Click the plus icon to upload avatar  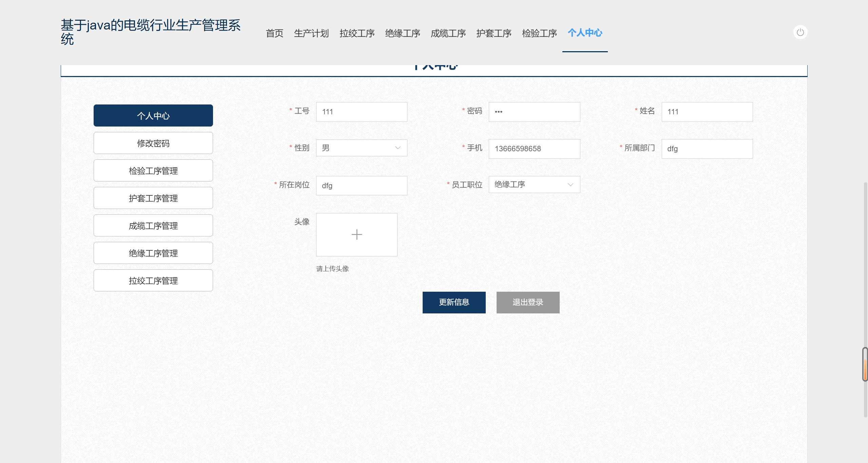(x=356, y=234)
